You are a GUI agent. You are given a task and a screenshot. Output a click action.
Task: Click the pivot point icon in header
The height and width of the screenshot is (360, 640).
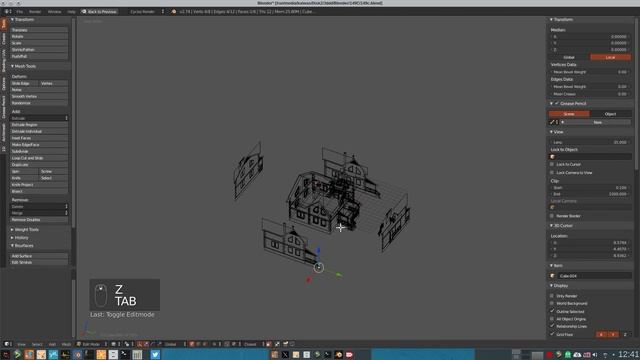[x=127, y=344]
